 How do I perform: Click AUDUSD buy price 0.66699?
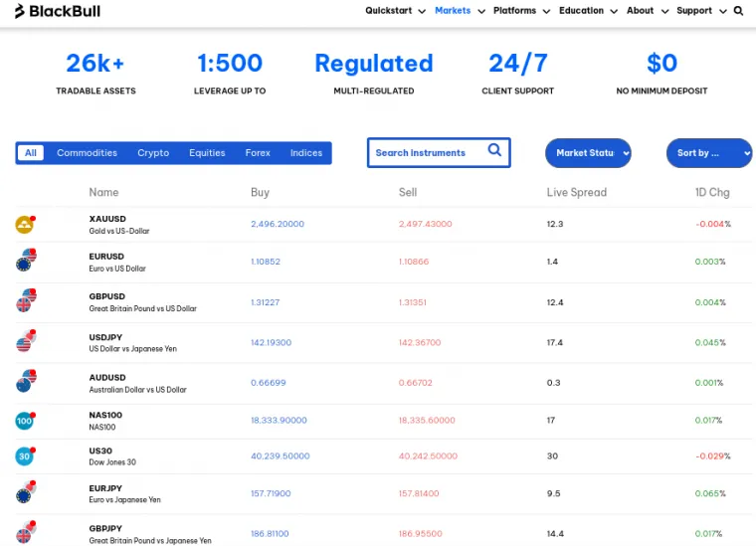[268, 383]
